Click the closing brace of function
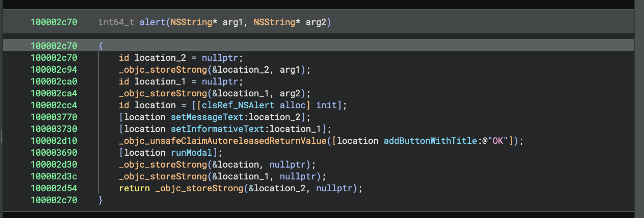The height and width of the screenshot is (218, 644). 101,200
